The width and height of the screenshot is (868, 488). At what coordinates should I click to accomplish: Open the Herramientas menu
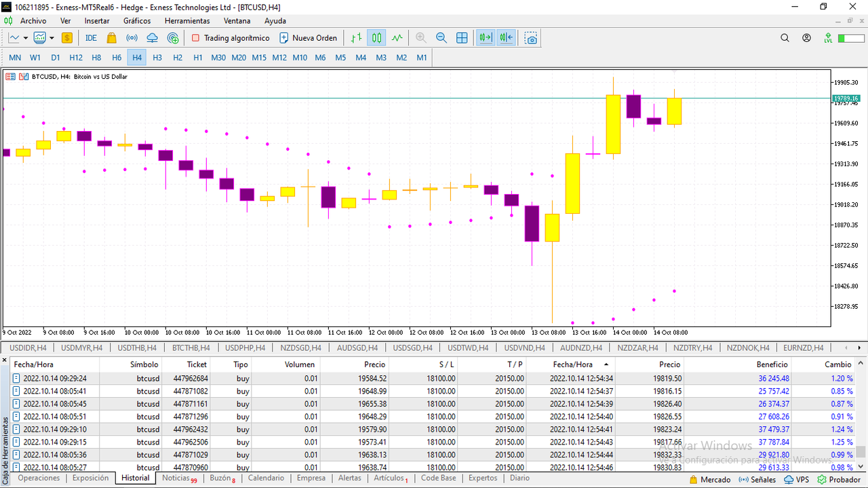click(x=187, y=21)
